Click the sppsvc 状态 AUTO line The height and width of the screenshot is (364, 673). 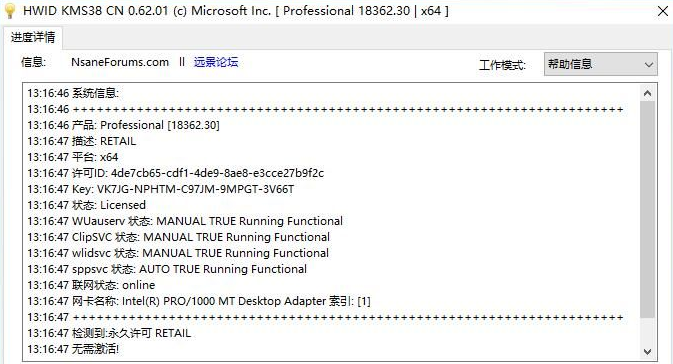pyautogui.click(x=167, y=269)
